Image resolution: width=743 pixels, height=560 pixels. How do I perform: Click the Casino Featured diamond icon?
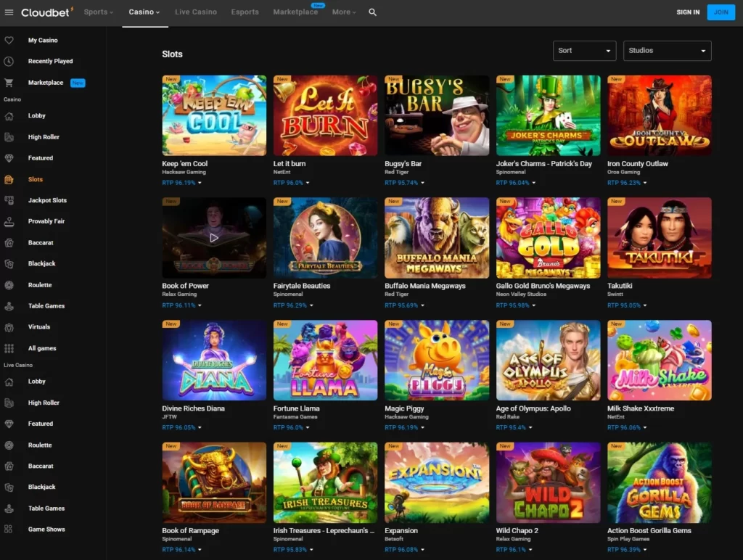tap(9, 158)
